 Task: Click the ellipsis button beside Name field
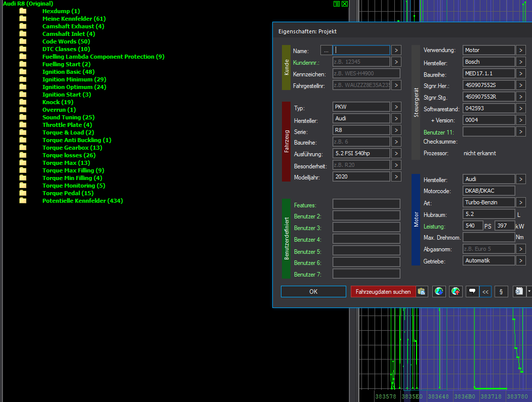[326, 51]
